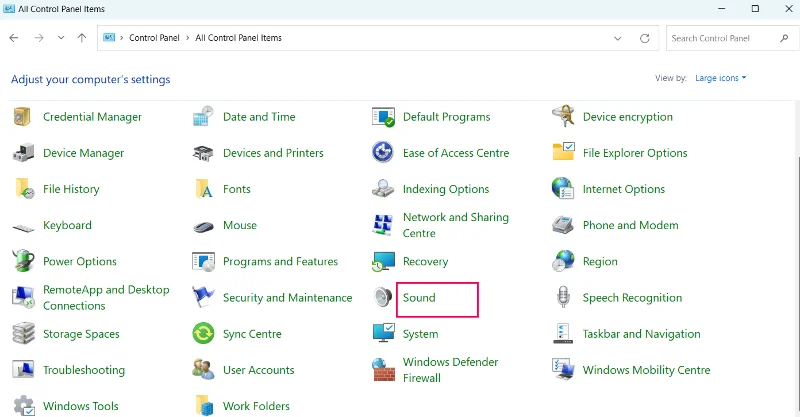The image size is (800, 417).
Task: Go back using the back arrow
Action: (14, 38)
